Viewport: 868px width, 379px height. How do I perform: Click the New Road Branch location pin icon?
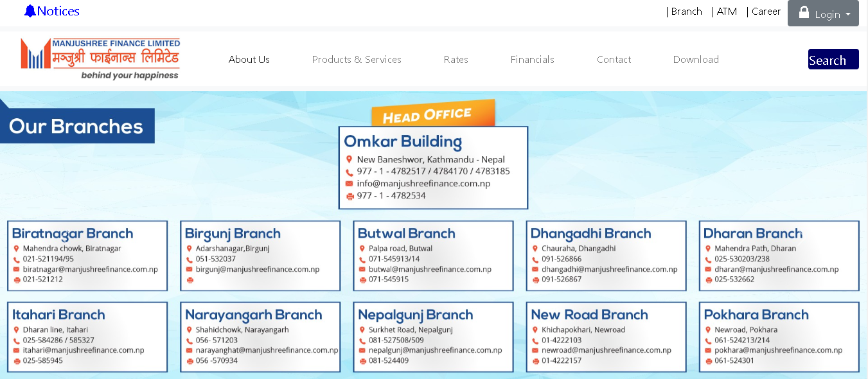(x=535, y=330)
